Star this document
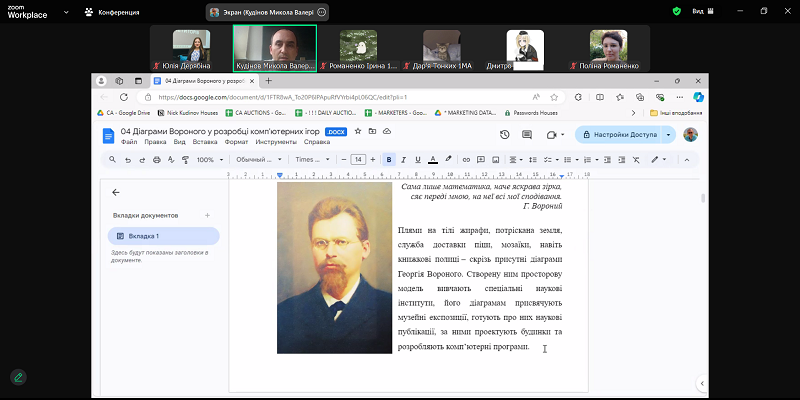 358,132
